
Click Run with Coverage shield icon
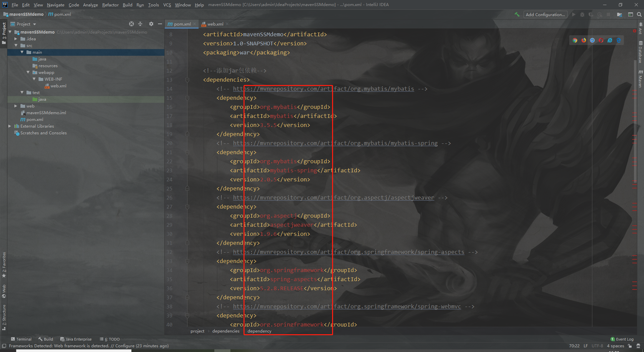coord(591,14)
